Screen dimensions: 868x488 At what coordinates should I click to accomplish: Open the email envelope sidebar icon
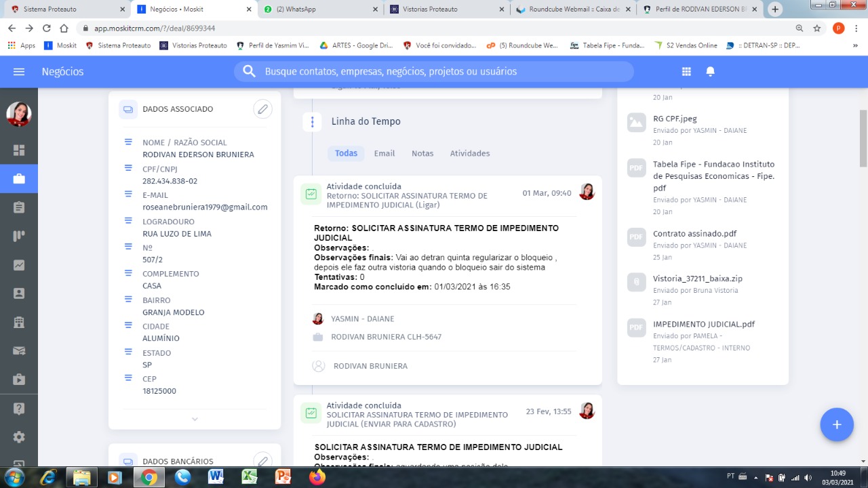pos(19,351)
